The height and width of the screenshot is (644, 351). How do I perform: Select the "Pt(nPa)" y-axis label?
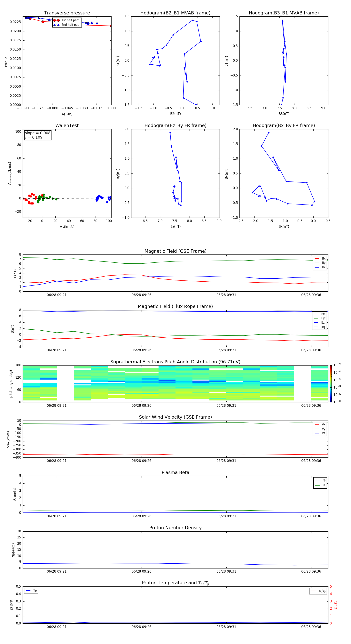pos(6,61)
